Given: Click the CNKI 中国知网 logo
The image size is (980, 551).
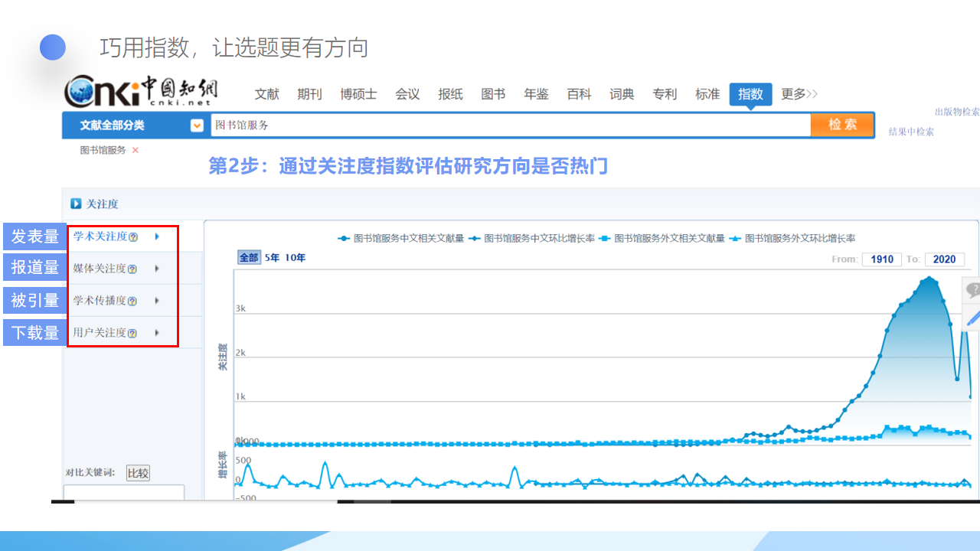Looking at the screenshot, I should pyautogui.click(x=140, y=92).
